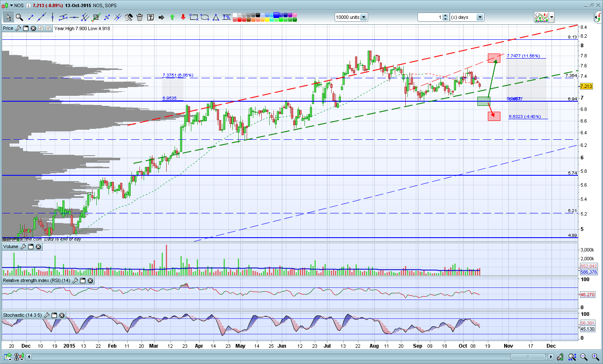
Task: Click the add indicator chart icon
Action: [x=541, y=17]
